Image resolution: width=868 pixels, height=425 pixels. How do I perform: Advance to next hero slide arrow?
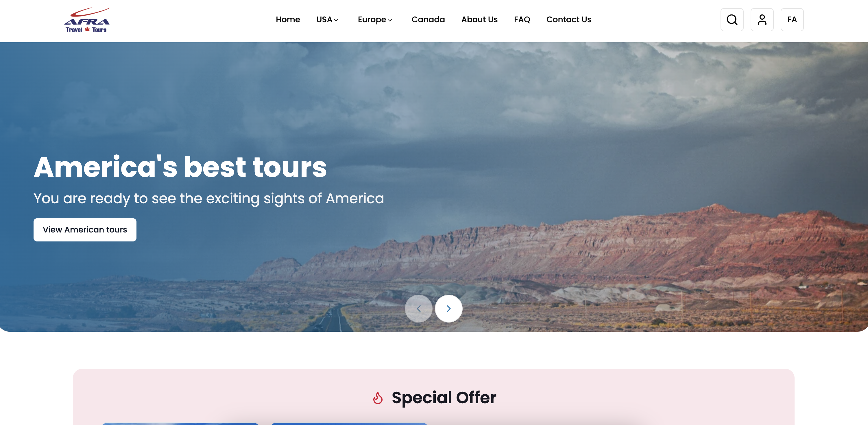pos(448,308)
